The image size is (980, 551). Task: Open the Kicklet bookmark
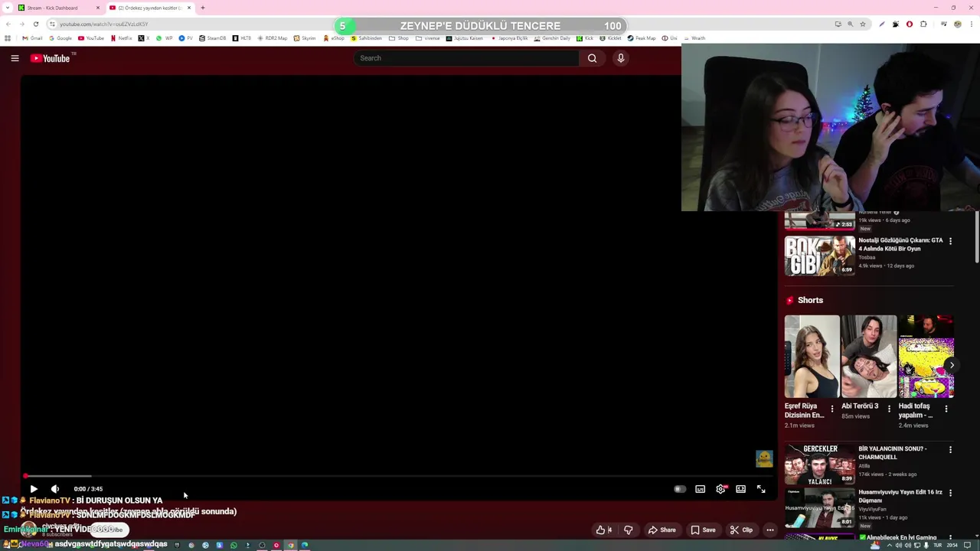(x=610, y=38)
